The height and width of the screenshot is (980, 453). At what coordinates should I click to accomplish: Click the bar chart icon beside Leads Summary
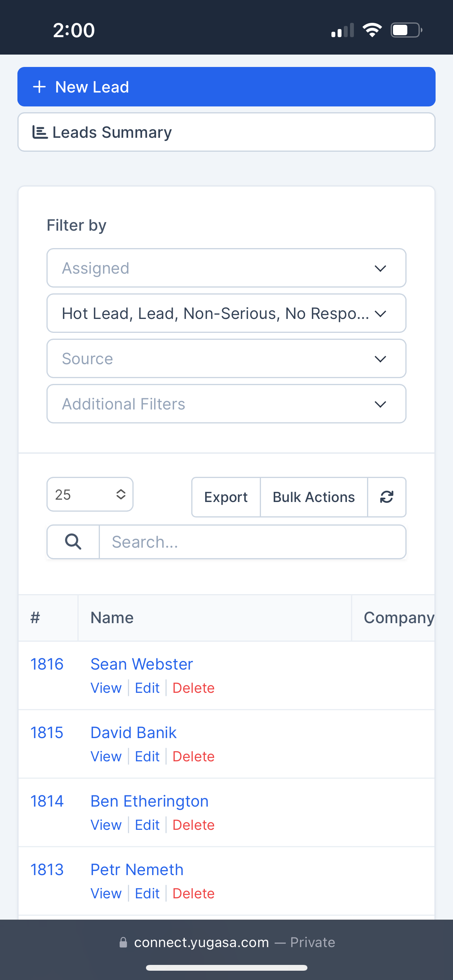pos(39,132)
